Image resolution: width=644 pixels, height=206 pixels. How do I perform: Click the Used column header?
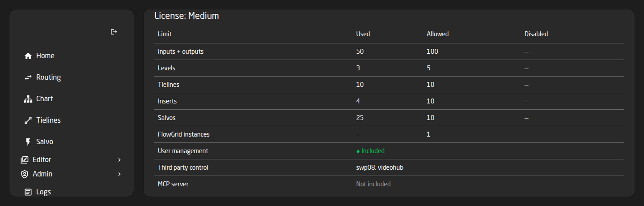pyautogui.click(x=363, y=34)
